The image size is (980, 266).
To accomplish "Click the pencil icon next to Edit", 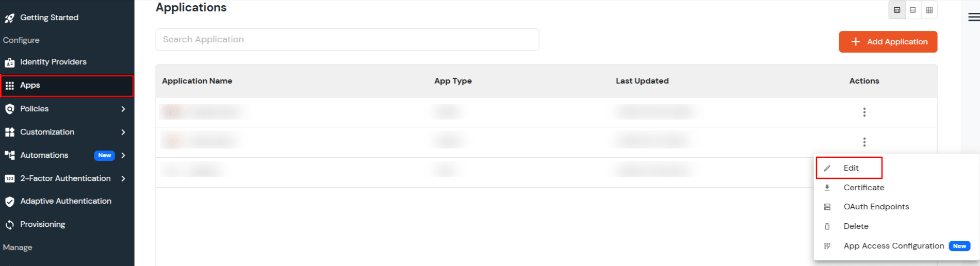I will click(x=827, y=169).
